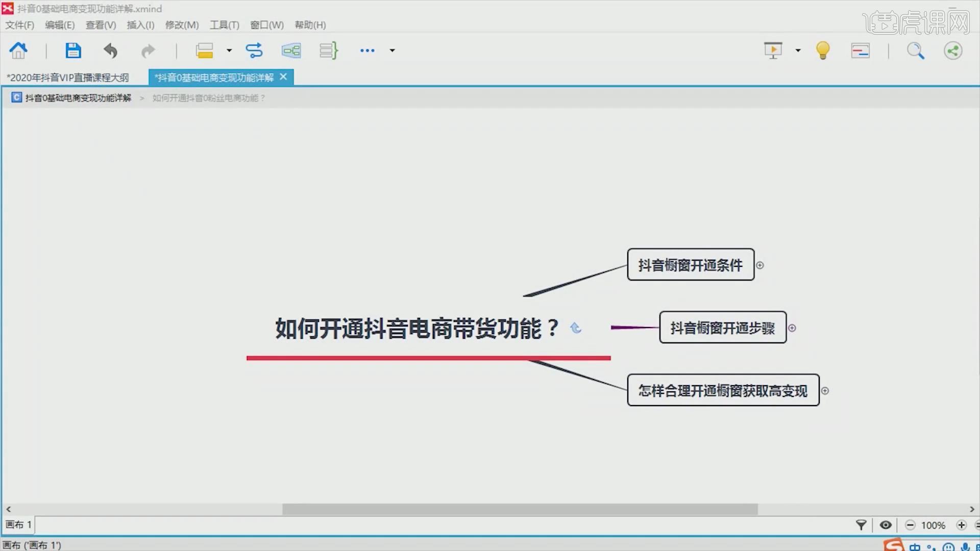Click the input method emoji icon
This screenshot has width=980, height=551.
(948, 547)
